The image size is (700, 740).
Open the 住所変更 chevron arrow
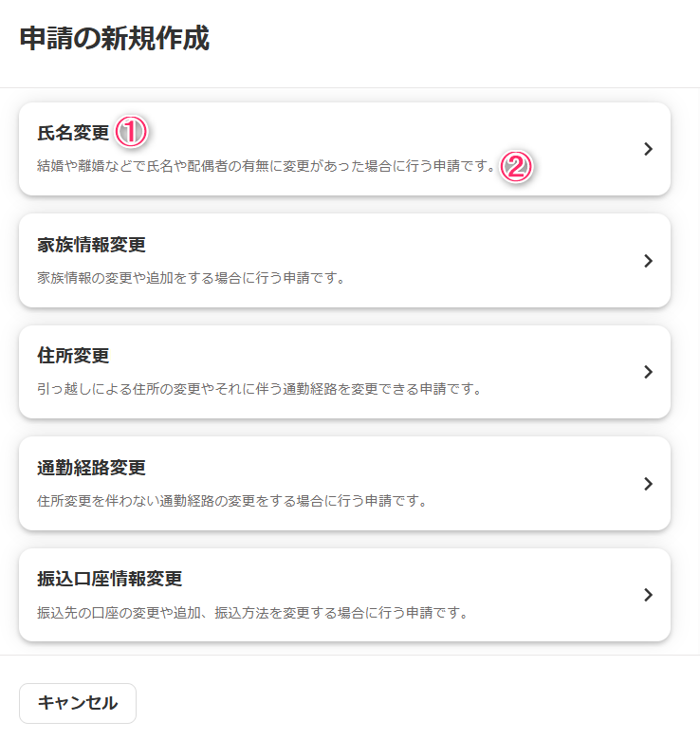648,372
